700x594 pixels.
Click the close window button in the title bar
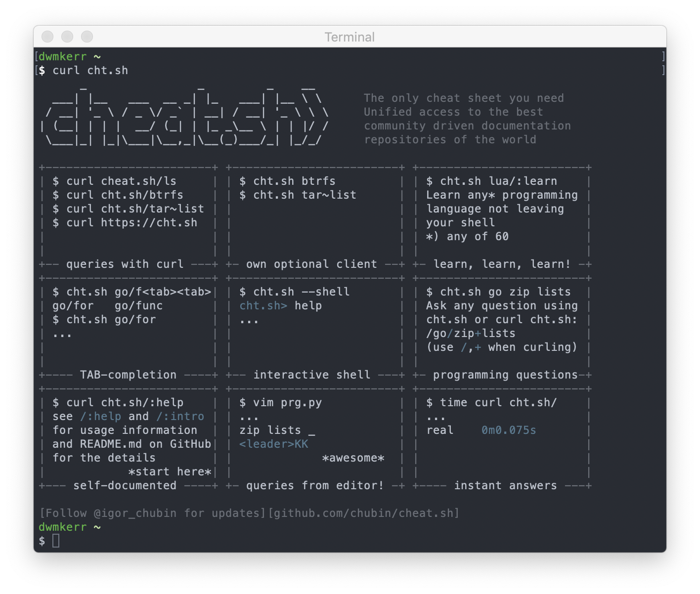[x=47, y=37]
